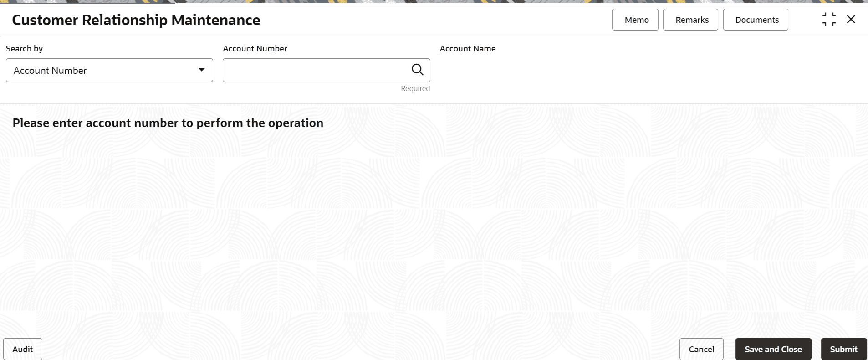Click the search magnifier in Account Number field
Image resolution: width=868 pixels, height=360 pixels.
417,70
